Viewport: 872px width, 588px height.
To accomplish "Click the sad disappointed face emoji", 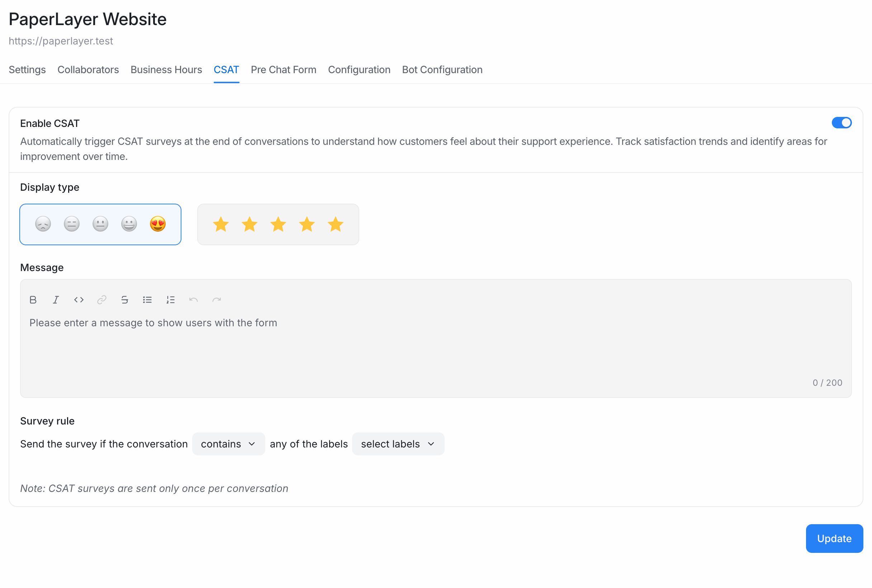I will tap(43, 224).
